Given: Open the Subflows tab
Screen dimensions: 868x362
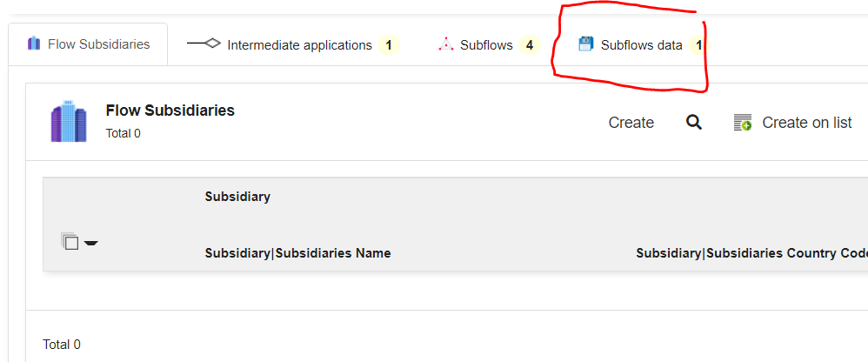Looking at the screenshot, I should pyautogui.click(x=489, y=45).
